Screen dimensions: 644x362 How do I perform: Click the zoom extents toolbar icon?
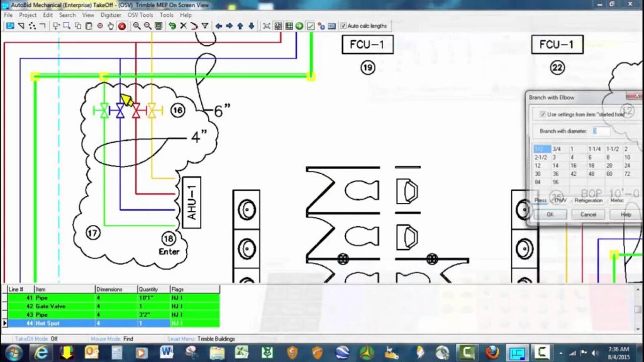[x=267, y=26]
